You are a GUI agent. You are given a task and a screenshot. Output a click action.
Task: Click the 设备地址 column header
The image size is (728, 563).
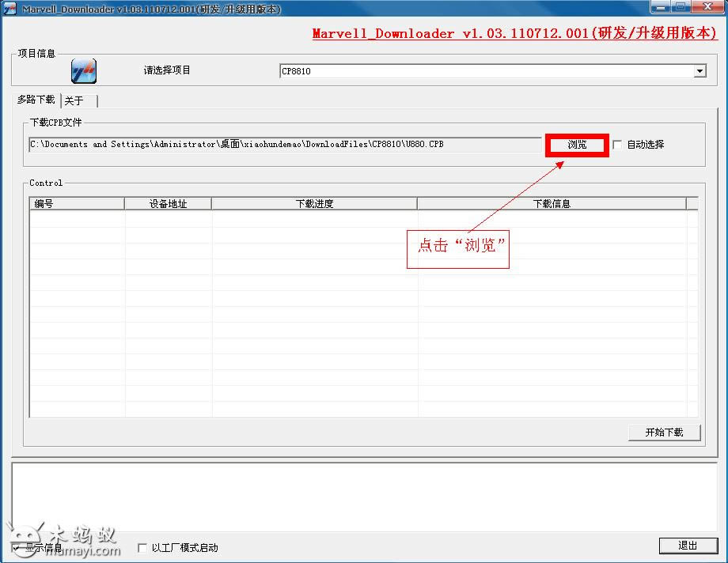coord(168,204)
